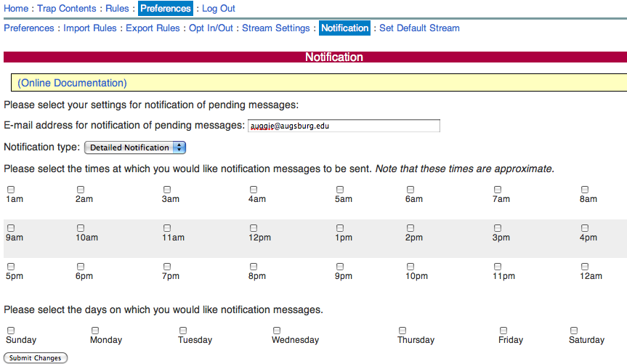Screen dimensions: 627x364
Task: Check the 12pm notification time box
Action: pyautogui.click(x=254, y=228)
